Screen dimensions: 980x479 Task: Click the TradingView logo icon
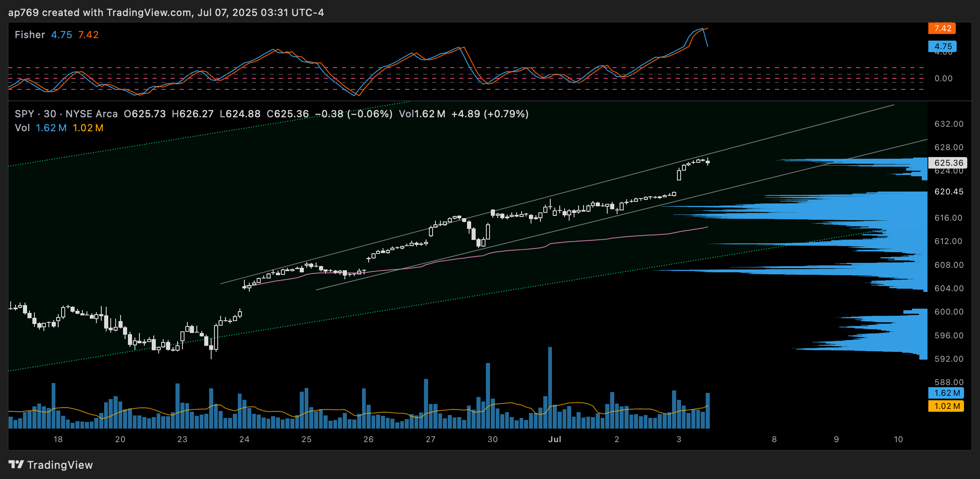[16, 464]
